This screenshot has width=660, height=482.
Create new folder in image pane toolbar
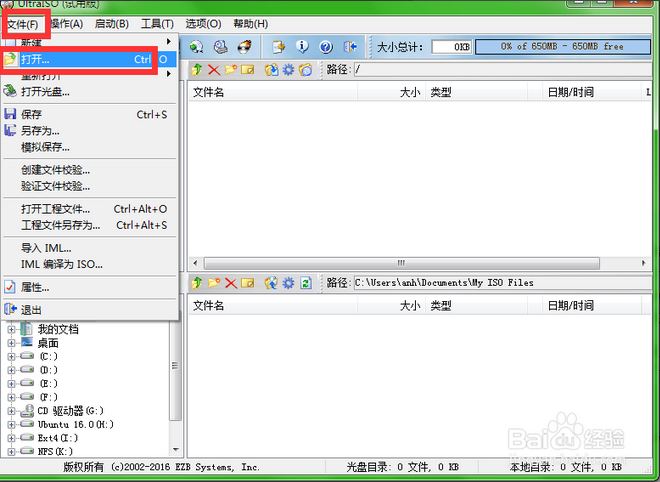[x=231, y=69]
